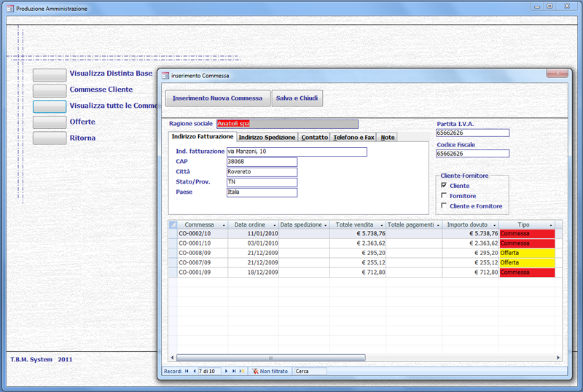Open the Note tab

(388, 137)
